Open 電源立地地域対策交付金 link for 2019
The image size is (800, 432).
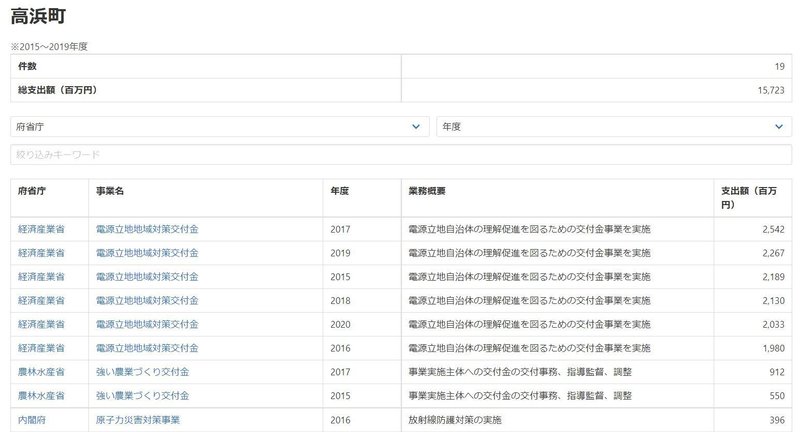pos(147,253)
